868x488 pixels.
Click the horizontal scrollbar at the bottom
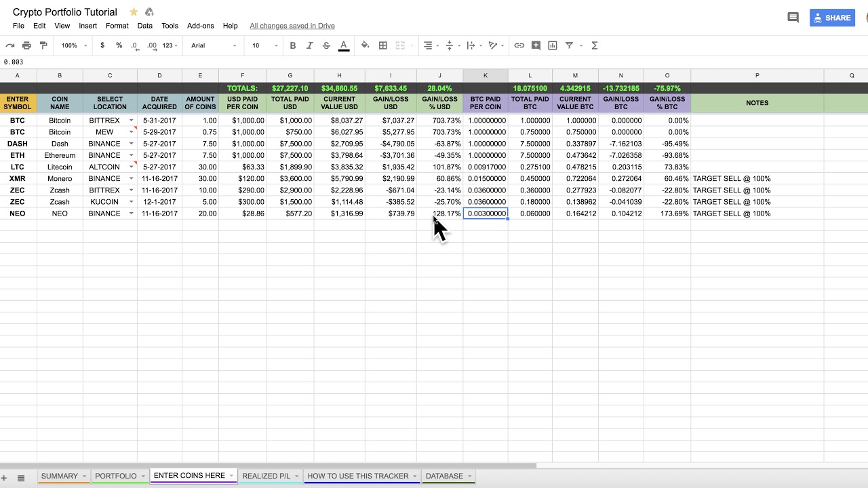268,466
